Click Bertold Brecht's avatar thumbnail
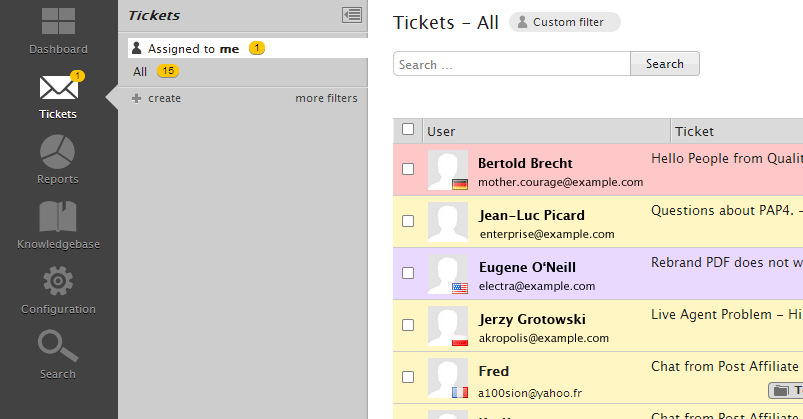This screenshot has height=419, width=803. coord(447,170)
